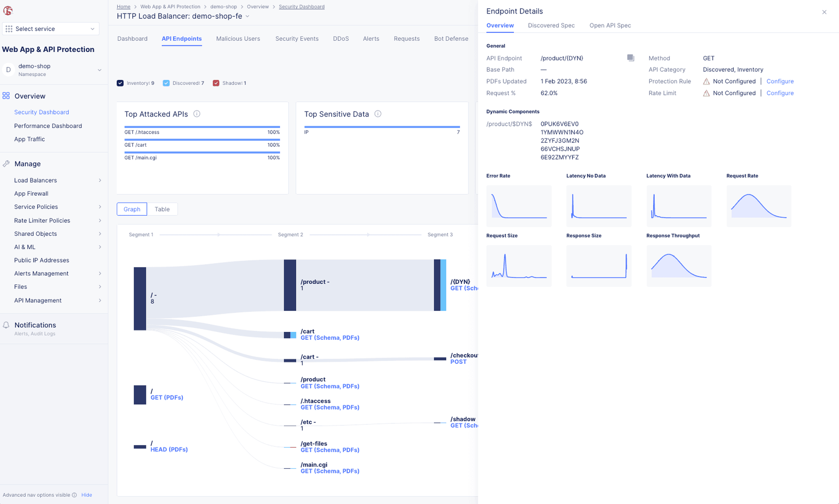Open Performance Dashboard in sidebar
Viewport: 839px width, 504px height.
pyautogui.click(x=48, y=126)
